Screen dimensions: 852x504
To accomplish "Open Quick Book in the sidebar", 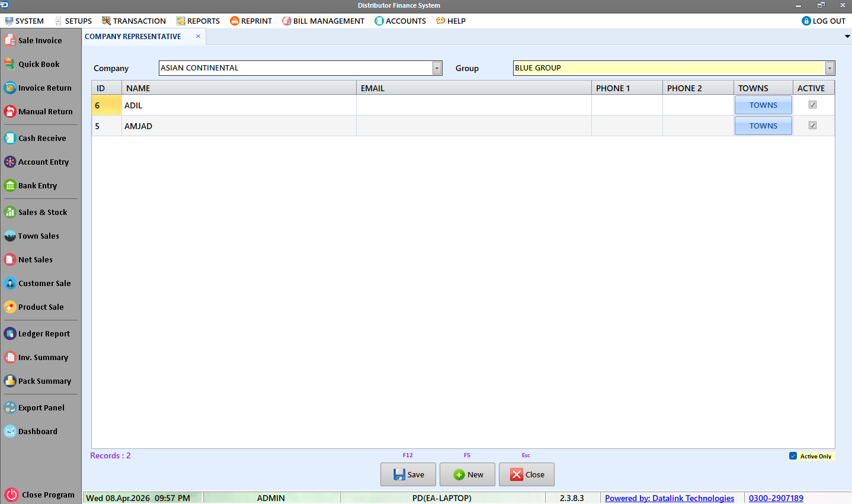I will click(32, 64).
